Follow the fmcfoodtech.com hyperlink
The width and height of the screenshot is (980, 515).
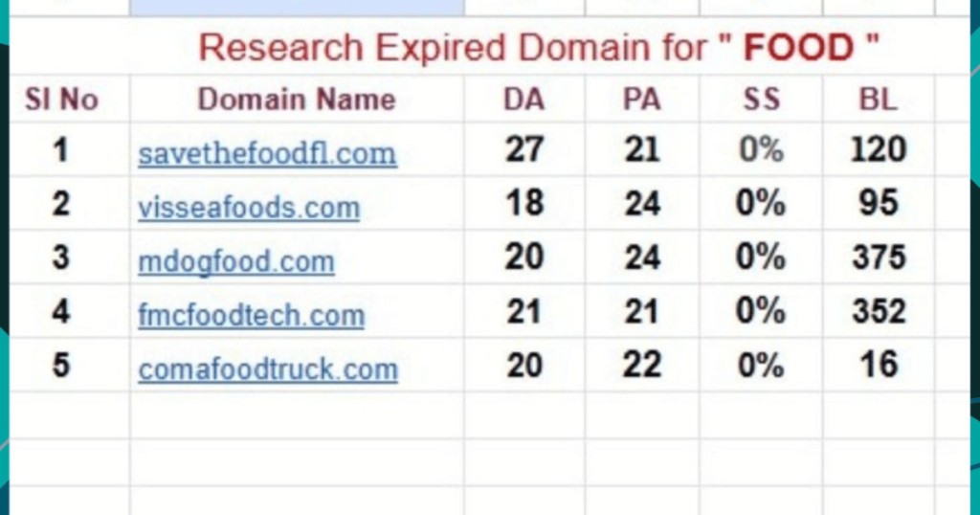tap(252, 314)
